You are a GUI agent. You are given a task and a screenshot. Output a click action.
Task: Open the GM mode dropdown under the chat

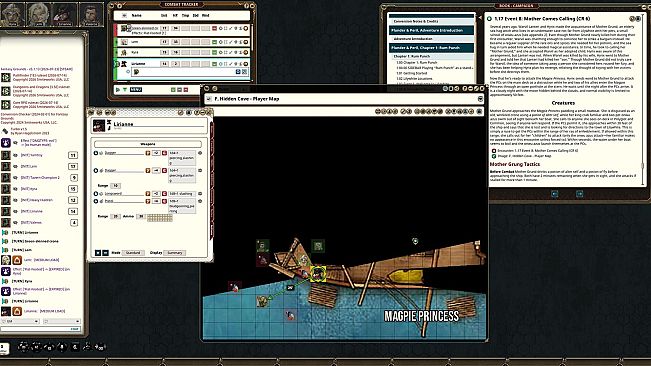click(20, 321)
